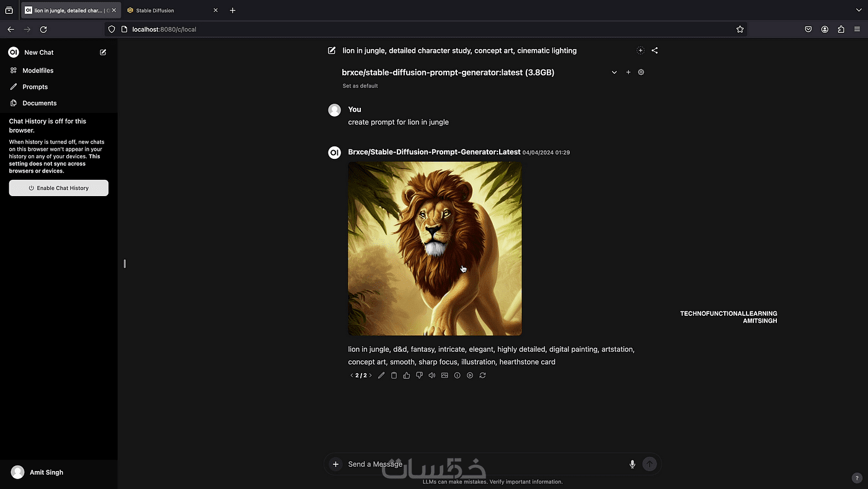Attach a file with the input plus button

pyautogui.click(x=335, y=464)
